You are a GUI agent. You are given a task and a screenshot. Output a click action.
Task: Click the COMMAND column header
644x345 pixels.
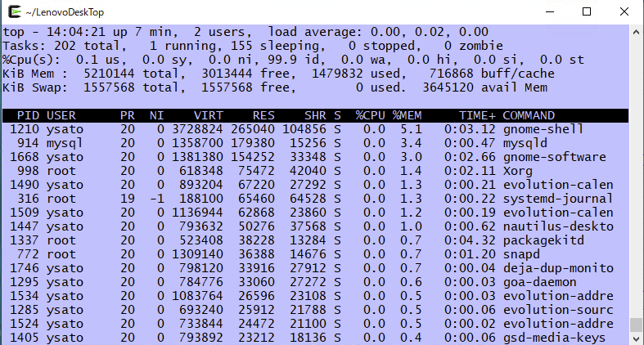pos(529,116)
